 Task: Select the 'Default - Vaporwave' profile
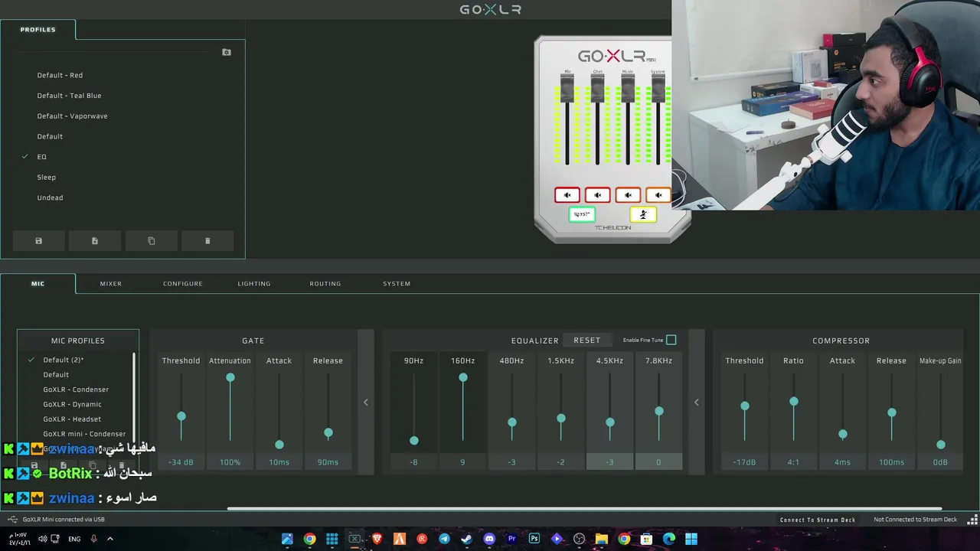click(x=72, y=116)
